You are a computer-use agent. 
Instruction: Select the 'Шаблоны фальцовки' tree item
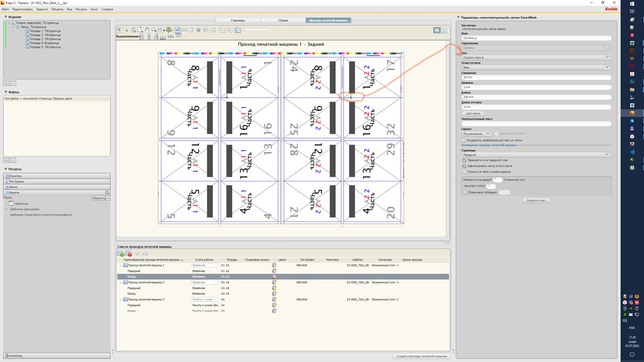tap(24, 209)
